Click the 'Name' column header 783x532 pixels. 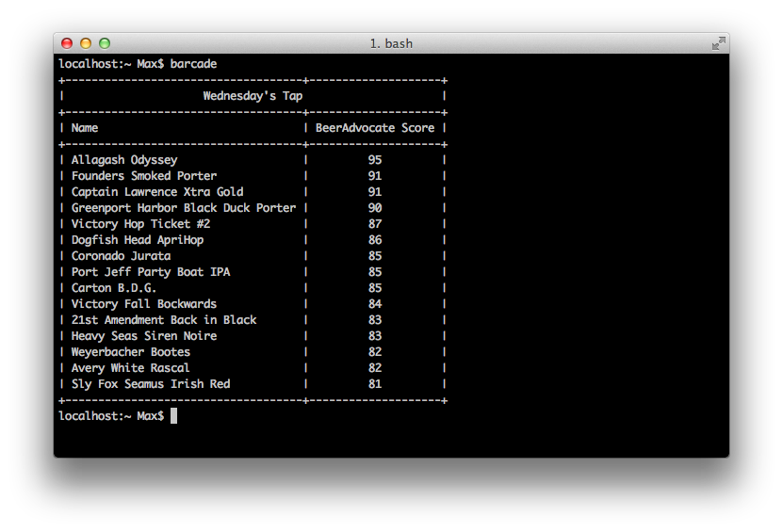(x=85, y=128)
